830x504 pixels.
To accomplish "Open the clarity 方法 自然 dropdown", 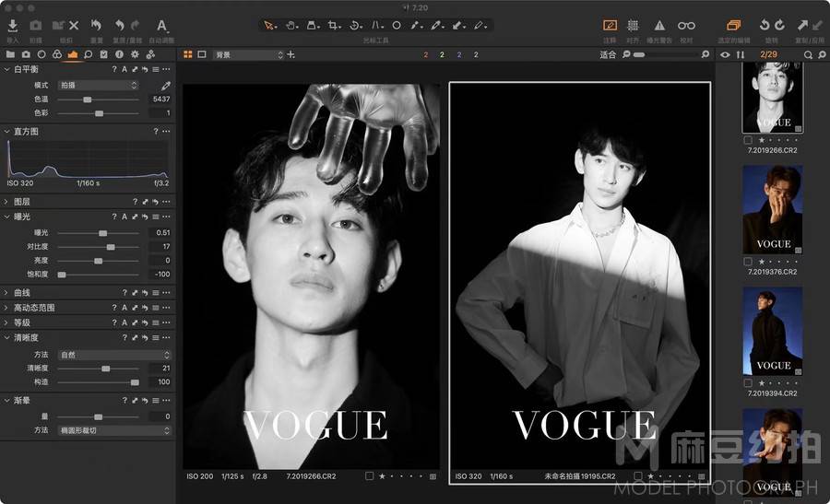I will point(114,355).
